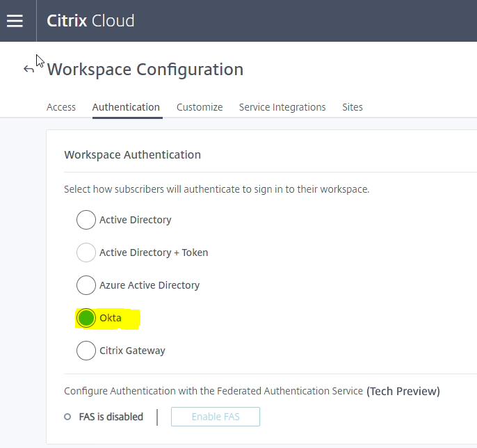Select the Service Integrations tab

(282, 107)
